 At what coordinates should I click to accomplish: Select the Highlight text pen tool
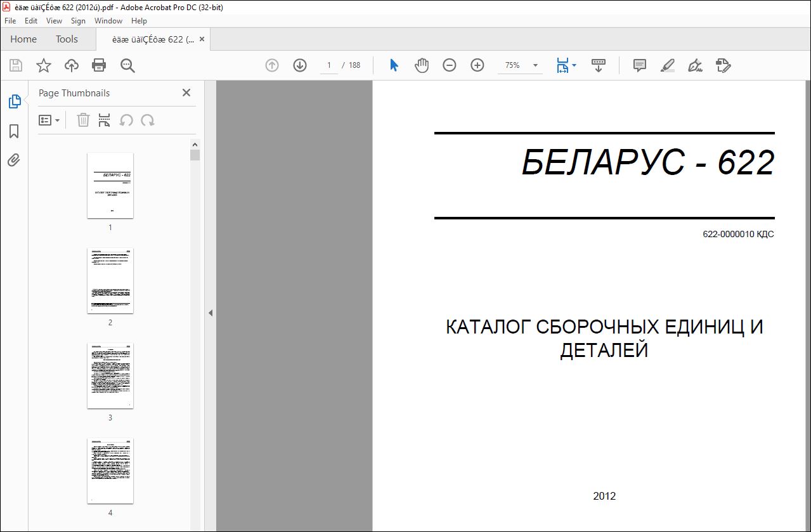point(668,65)
